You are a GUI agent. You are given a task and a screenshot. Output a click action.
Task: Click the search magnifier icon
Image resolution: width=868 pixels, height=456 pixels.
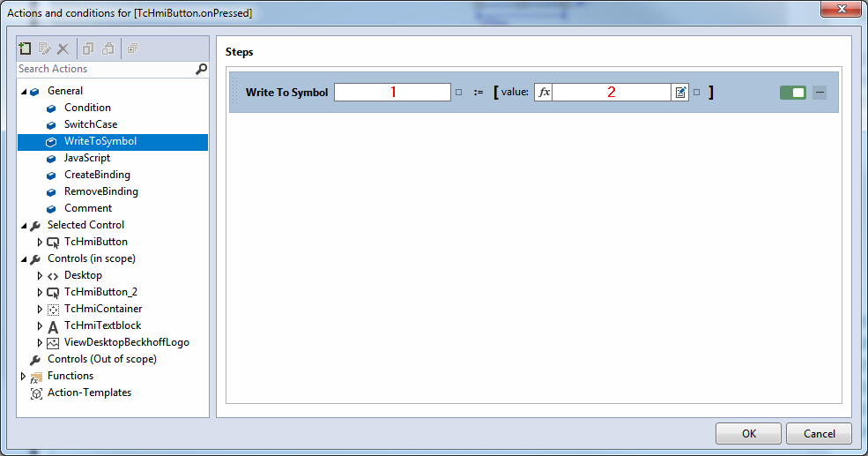[x=202, y=69]
